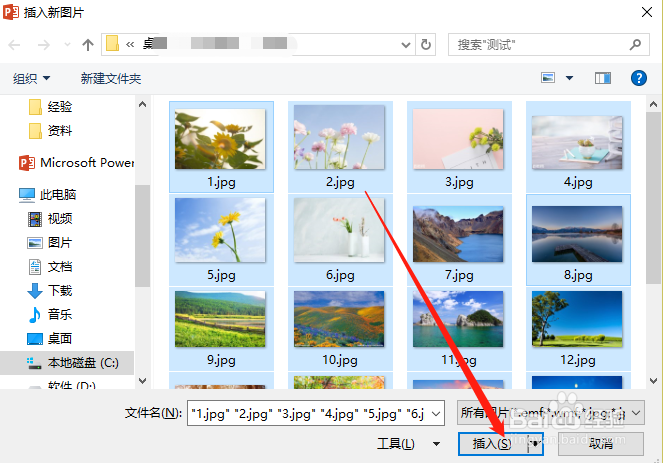Viewport: 663px width, 463px height.
Task: Click the 8.jpg file name label
Action: click(578, 275)
